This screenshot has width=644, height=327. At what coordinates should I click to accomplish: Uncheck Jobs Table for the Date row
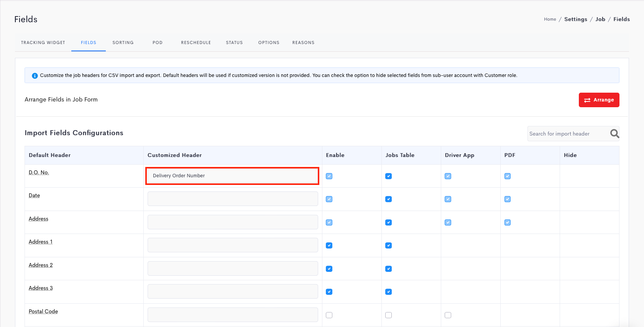[388, 199]
